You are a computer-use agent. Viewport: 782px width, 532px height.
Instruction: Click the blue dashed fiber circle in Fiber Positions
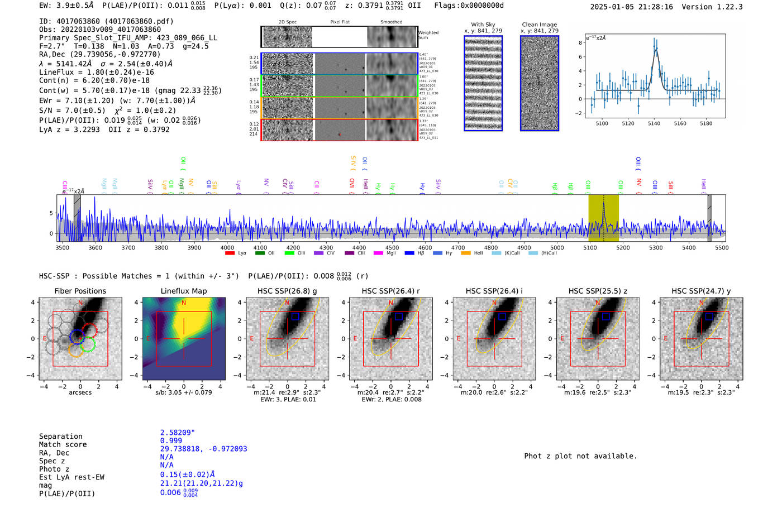[77, 337]
